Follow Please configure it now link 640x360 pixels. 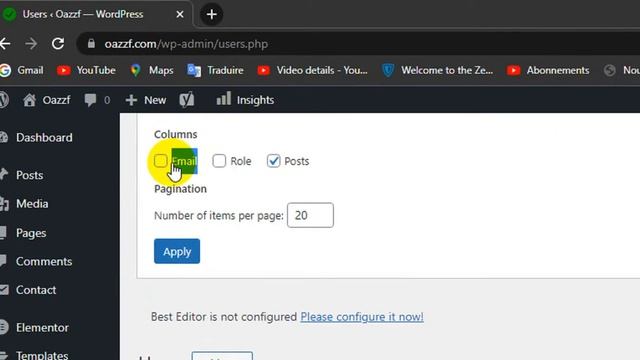(362, 317)
